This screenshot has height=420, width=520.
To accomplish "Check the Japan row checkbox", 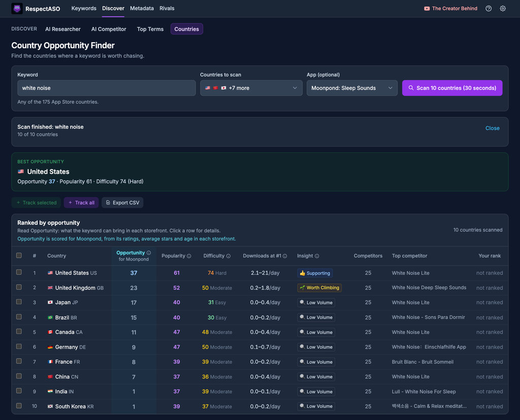I will (19, 302).
